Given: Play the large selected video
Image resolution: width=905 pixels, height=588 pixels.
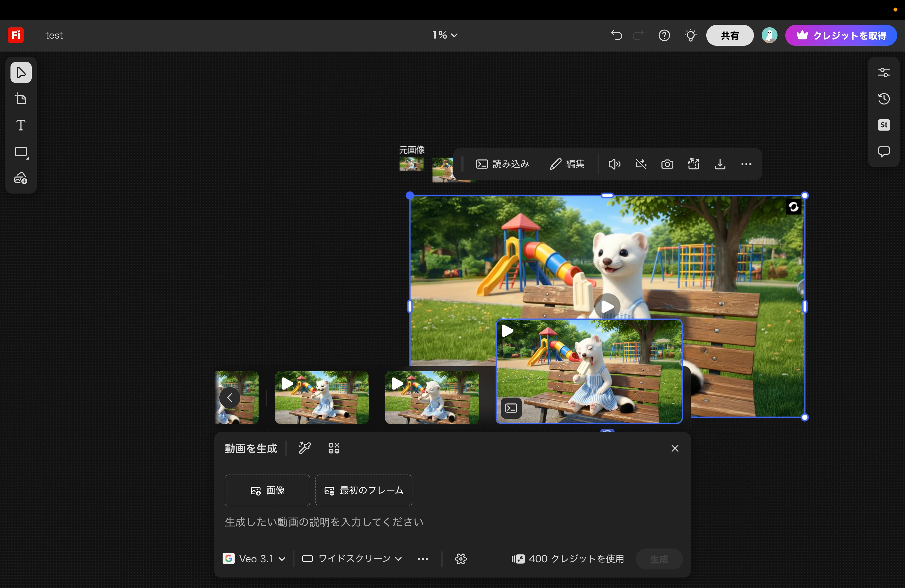Looking at the screenshot, I should 607,306.
